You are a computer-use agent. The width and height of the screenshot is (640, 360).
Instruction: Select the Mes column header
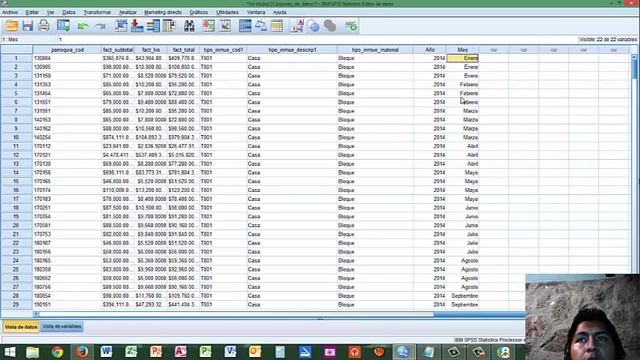[x=462, y=50]
